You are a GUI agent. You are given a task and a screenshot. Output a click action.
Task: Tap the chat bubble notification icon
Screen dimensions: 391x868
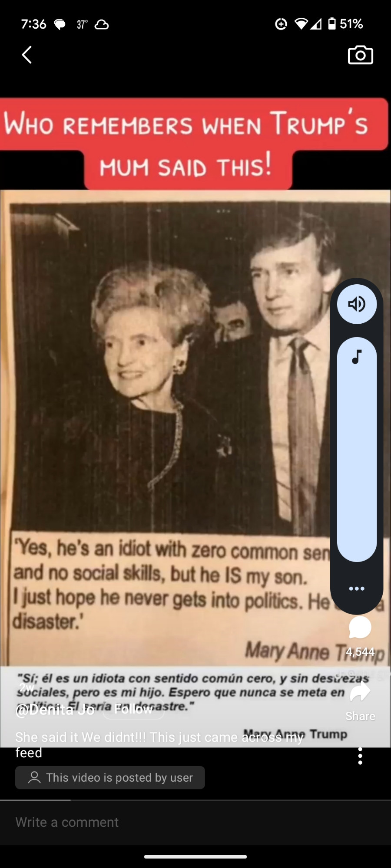click(60, 24)
